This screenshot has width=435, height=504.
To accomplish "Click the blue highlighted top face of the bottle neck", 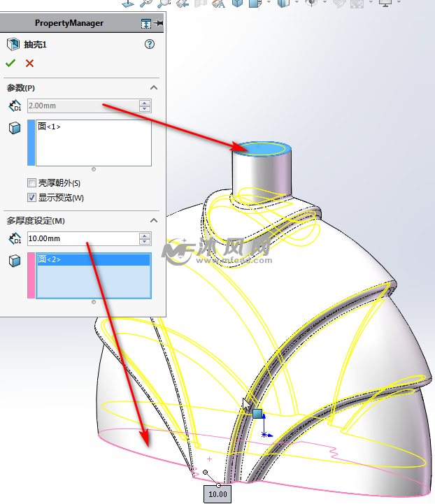I will (x=262, y=149).
